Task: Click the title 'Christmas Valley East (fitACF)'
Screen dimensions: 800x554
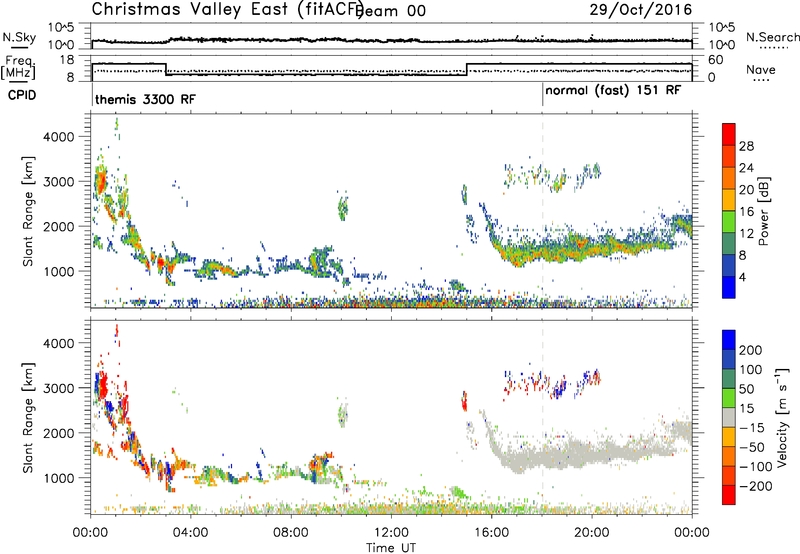Action: point(227,10)
